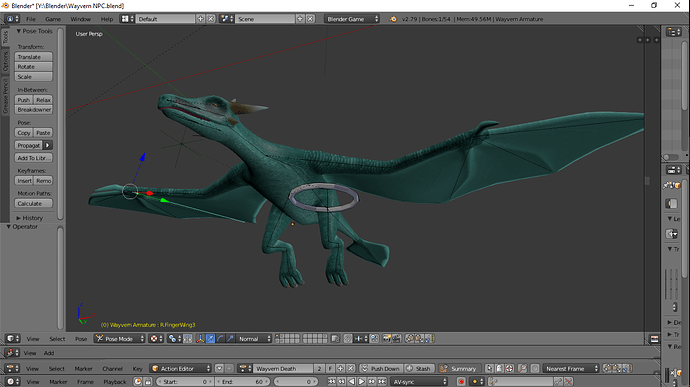Toggle automatic keyframe record button

(461, 382)
